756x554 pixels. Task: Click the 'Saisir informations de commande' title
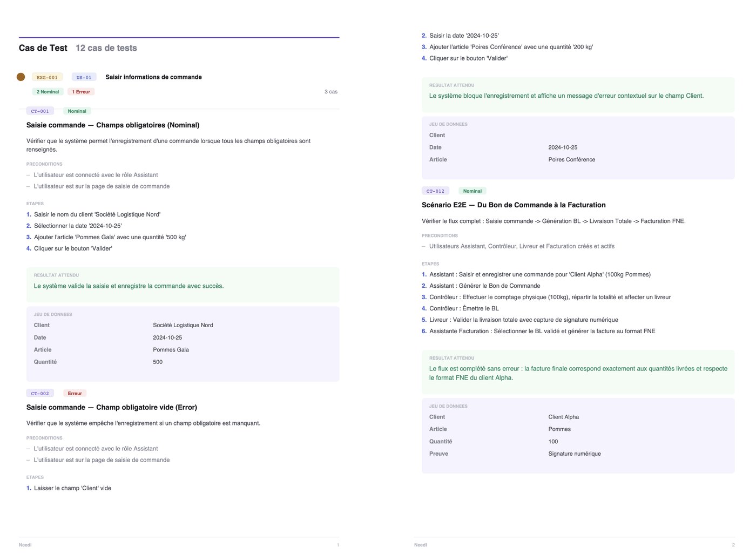(154, 77)
